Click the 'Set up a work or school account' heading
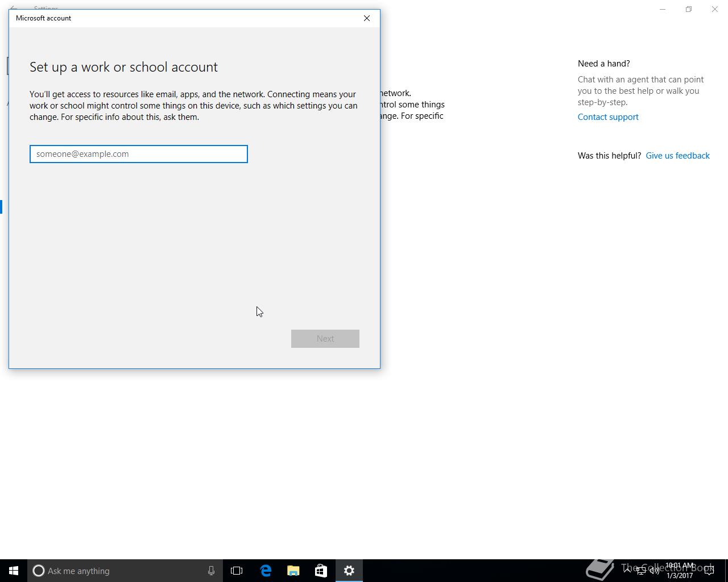Image resolution: width=728 pixels, height=582 pixels. click(x=123, y=67)
